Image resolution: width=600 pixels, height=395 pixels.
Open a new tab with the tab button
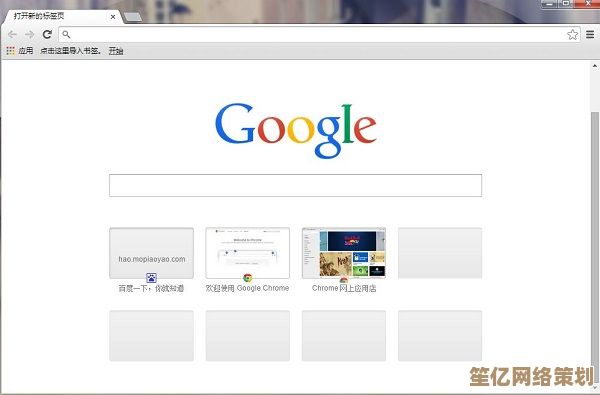point(133,17)
